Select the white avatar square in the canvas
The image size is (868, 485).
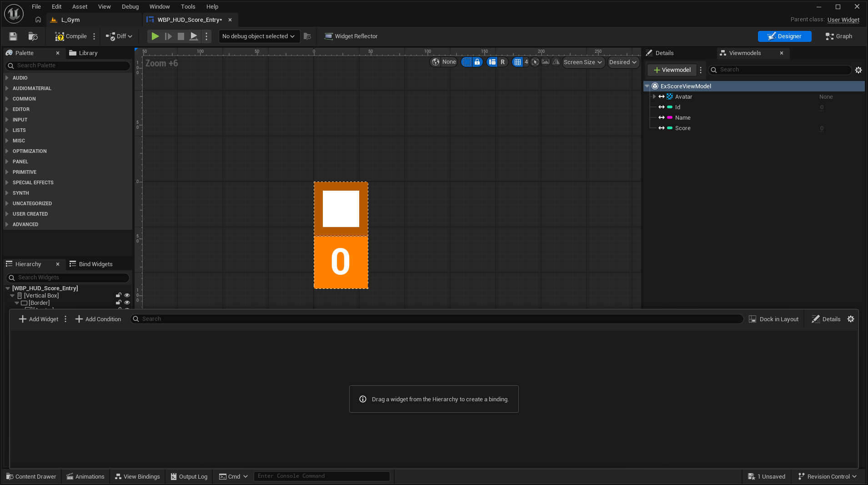341,209
